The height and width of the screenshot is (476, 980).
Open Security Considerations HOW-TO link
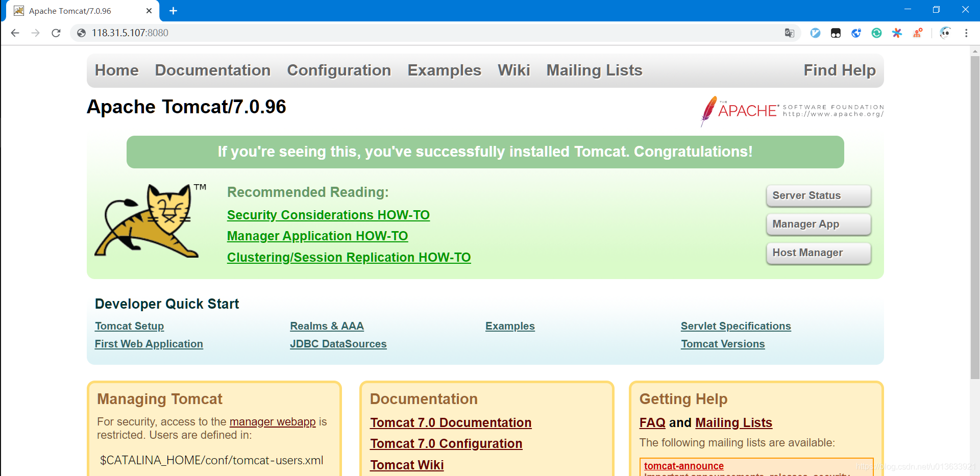coord(328,215)
